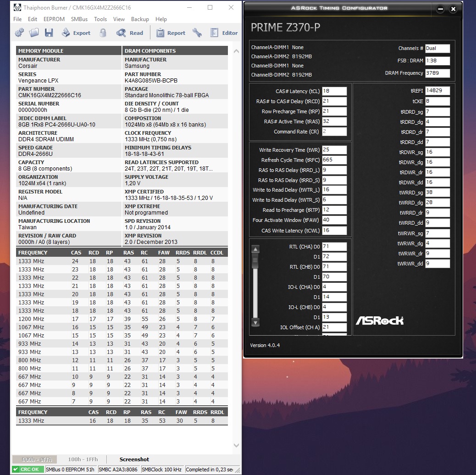Viewport: 476px width, 475px height.
Task: Open the SMBus menu
Action: point(79,19)
